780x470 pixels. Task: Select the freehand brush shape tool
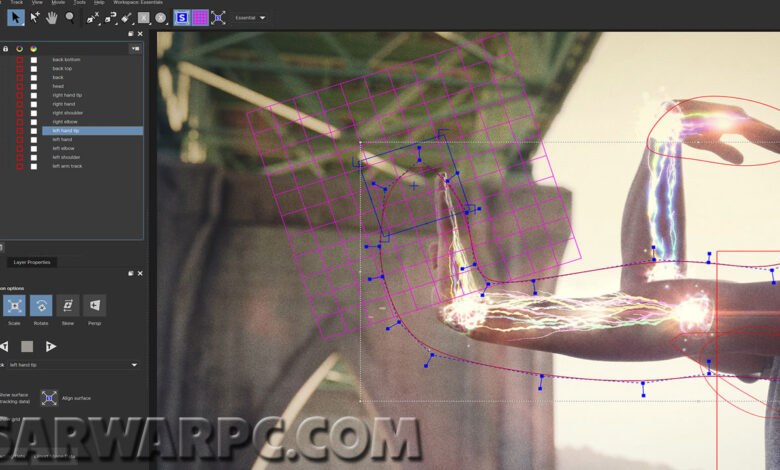(127, 18)
